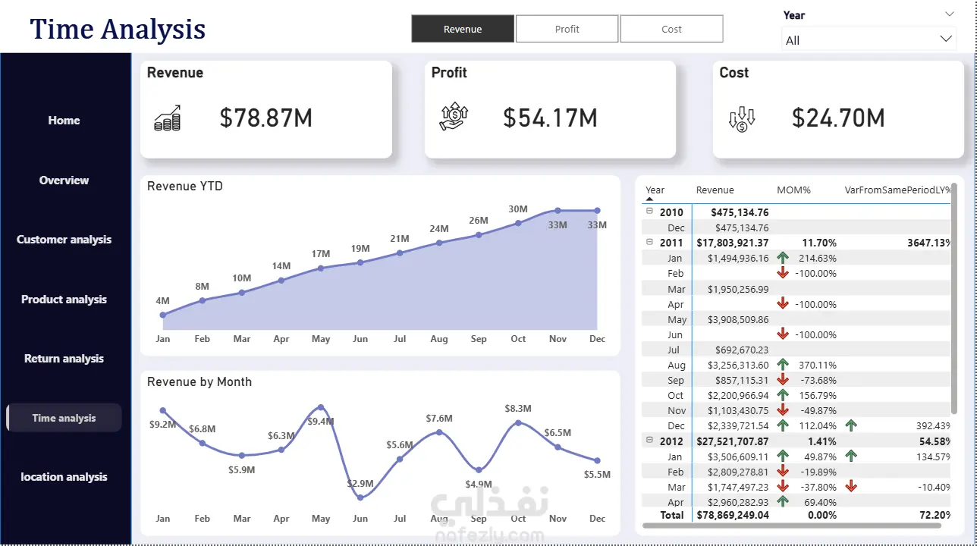Open the Year slicer dropdown showing All
980x546 pixels.
click(868, 39)
